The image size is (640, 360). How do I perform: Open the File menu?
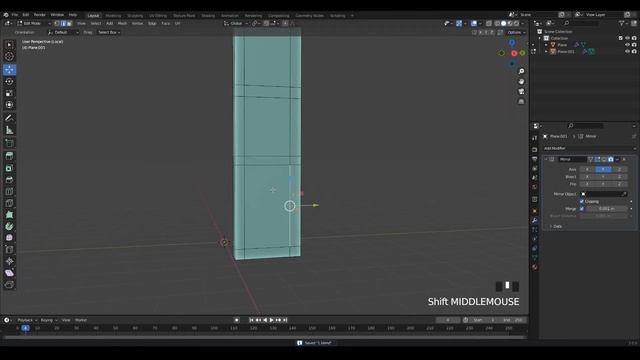point(15,15)
